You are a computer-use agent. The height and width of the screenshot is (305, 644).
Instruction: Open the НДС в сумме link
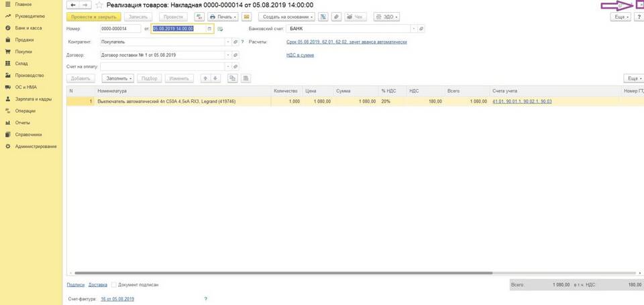pos(300,55)
